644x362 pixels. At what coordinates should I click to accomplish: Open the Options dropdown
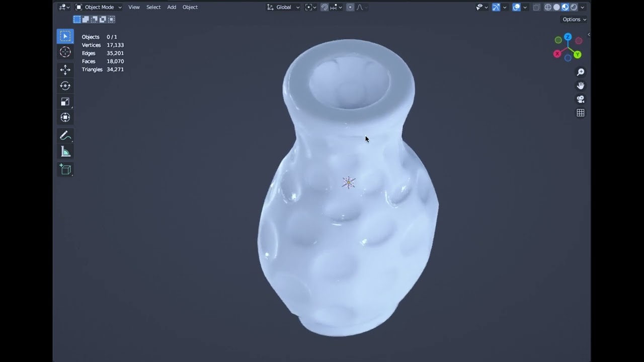pyautogui.click(x=574, y=19)
